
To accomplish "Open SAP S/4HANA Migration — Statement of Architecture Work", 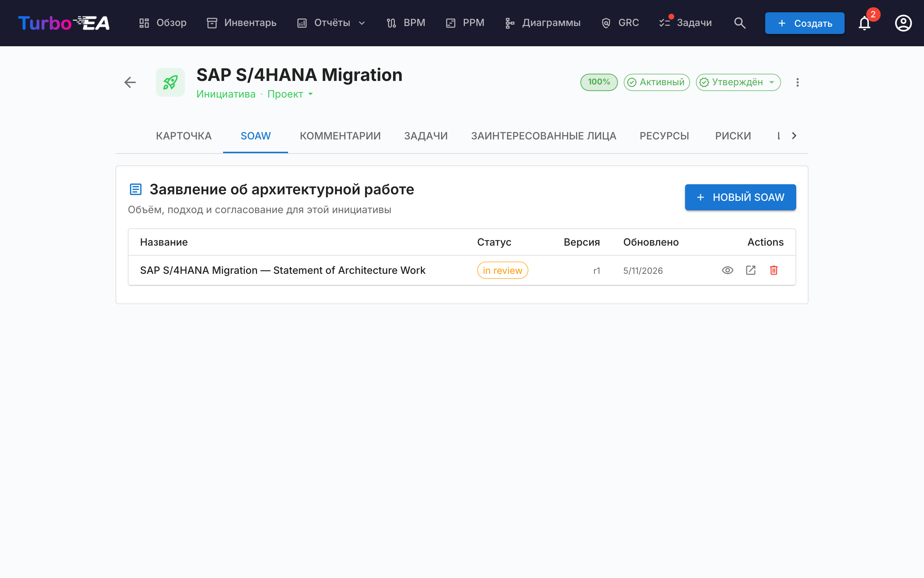I will [283, 270].
